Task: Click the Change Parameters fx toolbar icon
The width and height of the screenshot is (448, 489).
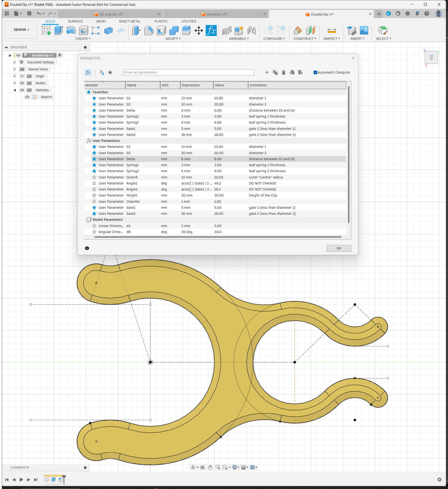Action: (211, 31)
